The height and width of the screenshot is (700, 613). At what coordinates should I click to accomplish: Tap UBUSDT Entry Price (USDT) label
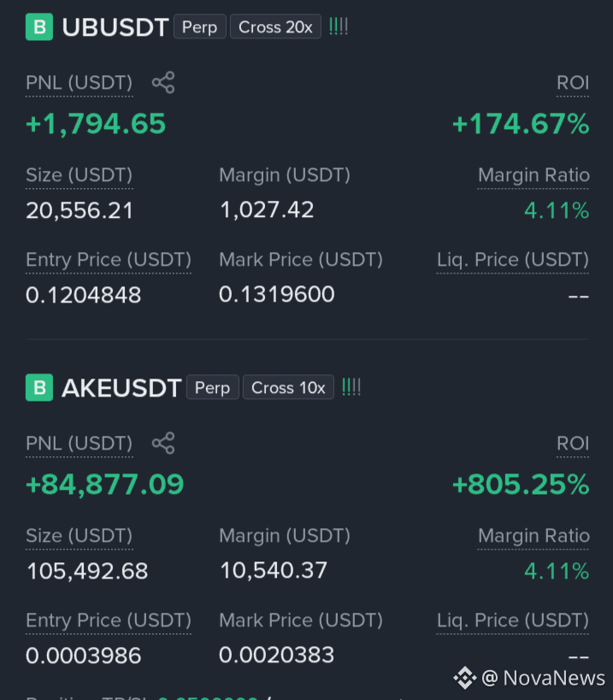[109, 260]
